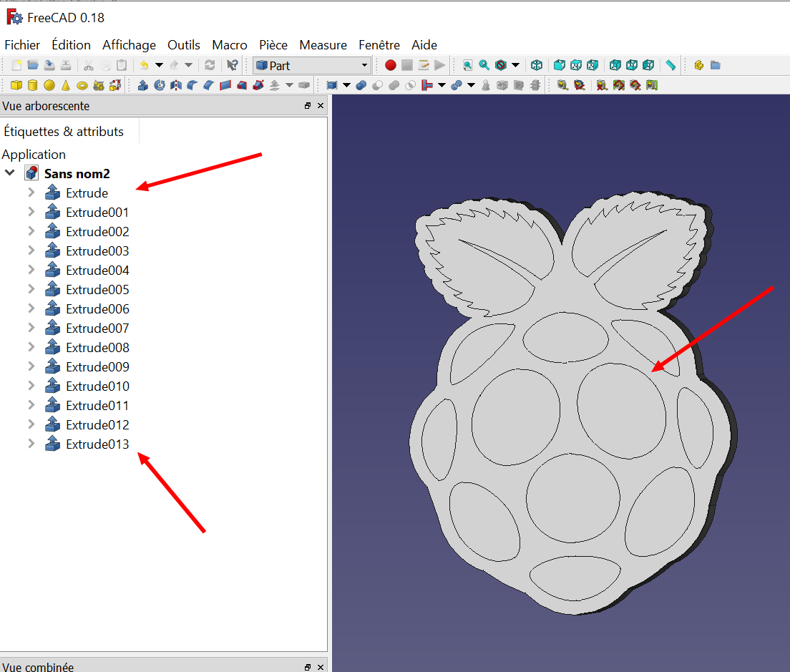This screenshot has width=790, height=672.
Task: Expand the Extrude006 tree node
Action: (31, 308)
